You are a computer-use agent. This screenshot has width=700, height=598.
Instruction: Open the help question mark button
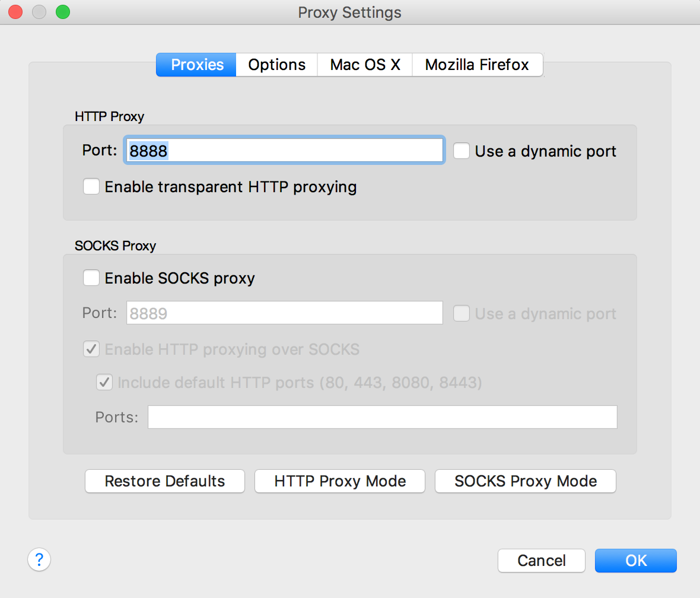(39, 559)
